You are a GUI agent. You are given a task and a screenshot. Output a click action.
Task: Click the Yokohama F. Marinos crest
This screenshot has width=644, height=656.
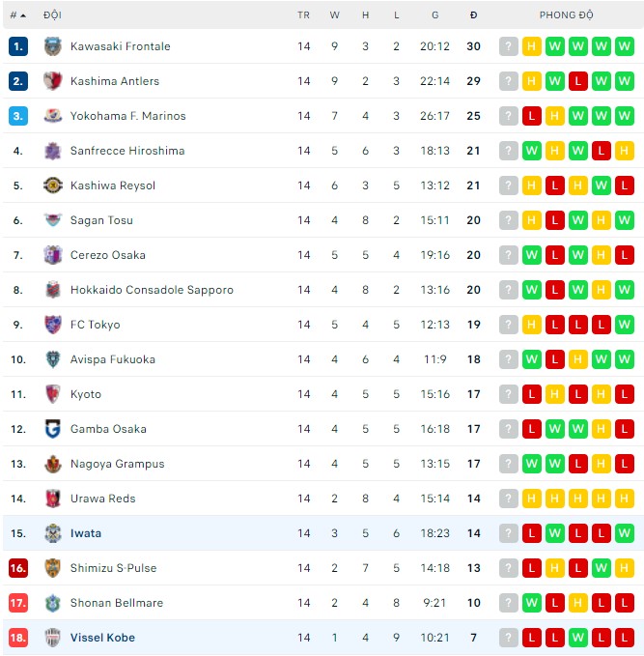point(53,116)
